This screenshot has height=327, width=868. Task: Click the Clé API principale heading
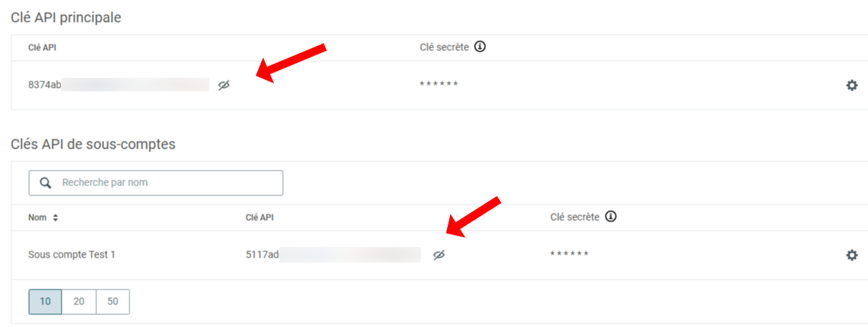point(66,18)
